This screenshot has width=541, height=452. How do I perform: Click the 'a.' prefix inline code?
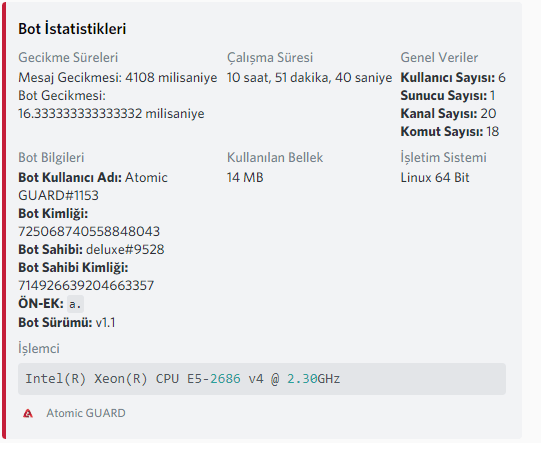[75, 304]
